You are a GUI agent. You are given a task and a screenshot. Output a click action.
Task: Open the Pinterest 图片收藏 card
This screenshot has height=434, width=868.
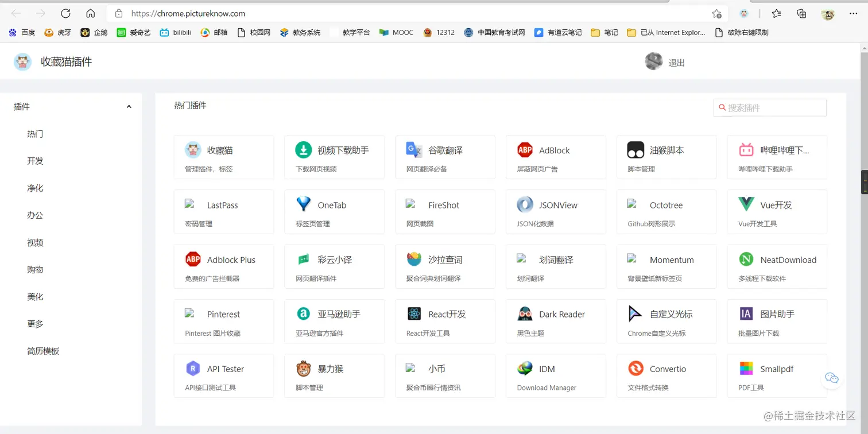[224, 321]
